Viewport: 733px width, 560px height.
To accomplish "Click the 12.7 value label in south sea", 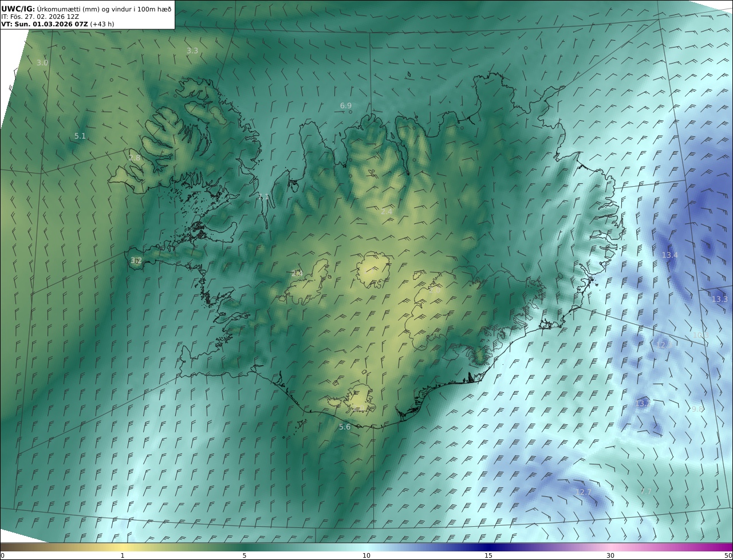I will [584, 492].
